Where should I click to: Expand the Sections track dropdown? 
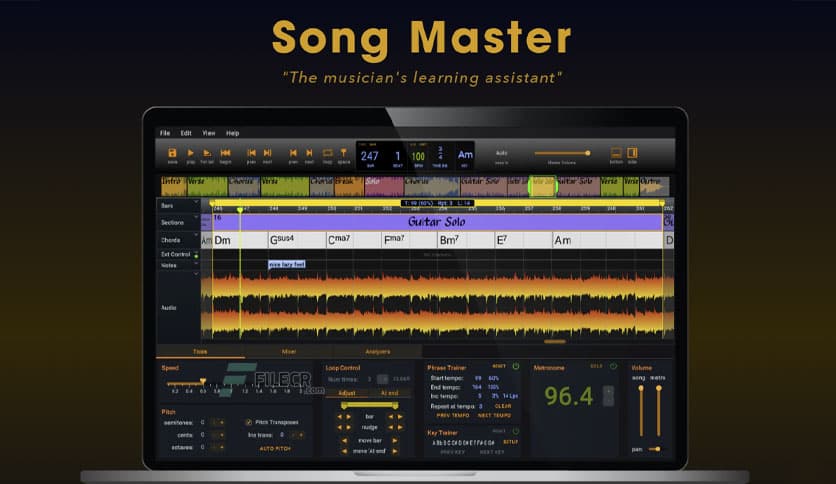tap(196, 217)
